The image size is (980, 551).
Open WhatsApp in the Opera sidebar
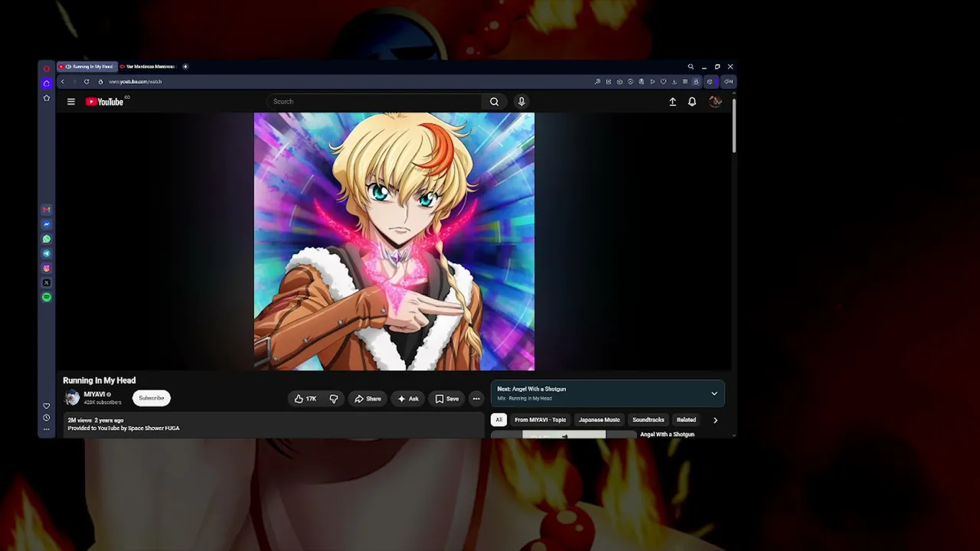47,239
